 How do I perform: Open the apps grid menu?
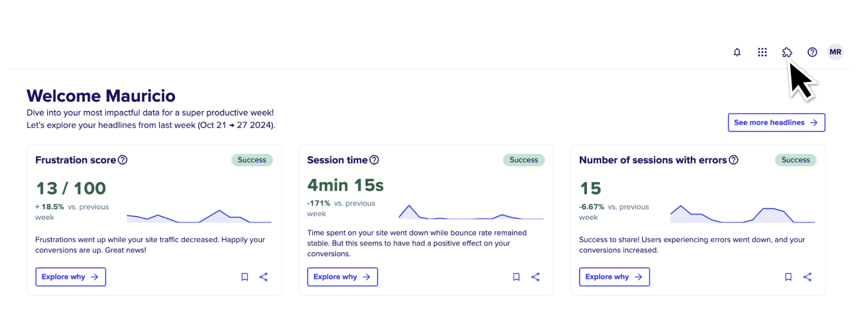(762, 52)
